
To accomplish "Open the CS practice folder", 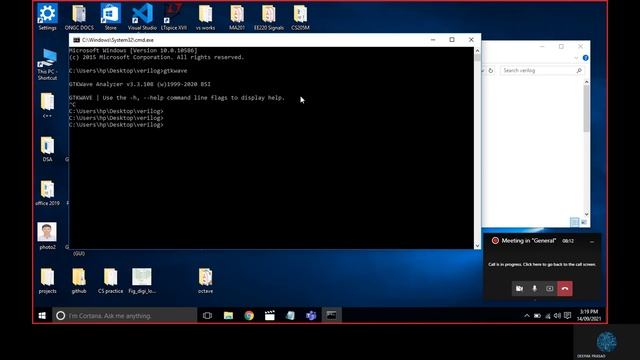I will pos(111,280).
